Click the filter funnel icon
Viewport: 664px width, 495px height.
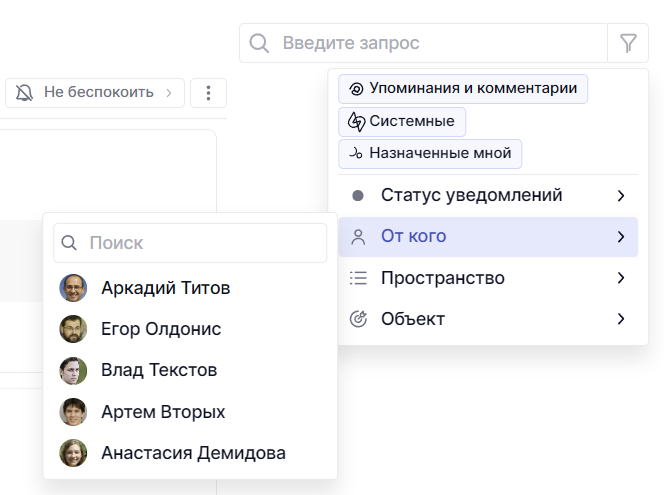628,43
